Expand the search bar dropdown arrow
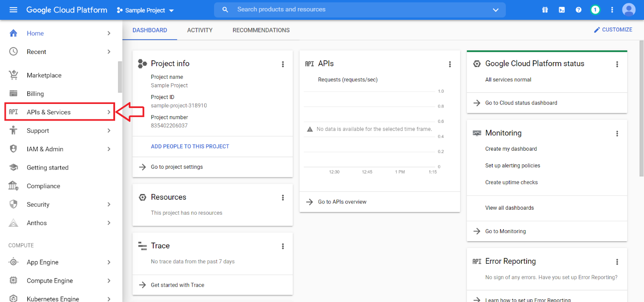Screen dimensions: 644x302 click(496, 9)
